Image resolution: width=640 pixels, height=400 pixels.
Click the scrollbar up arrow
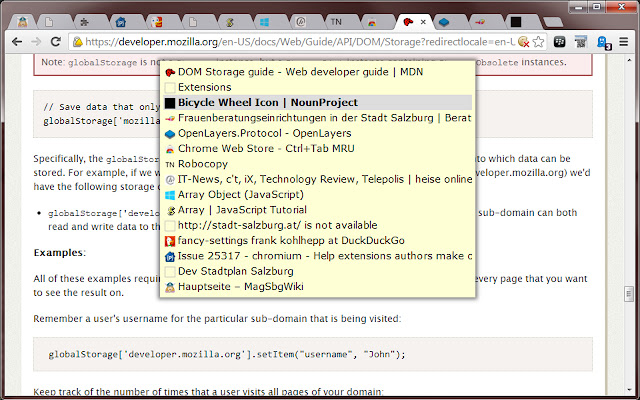point(629,60)
